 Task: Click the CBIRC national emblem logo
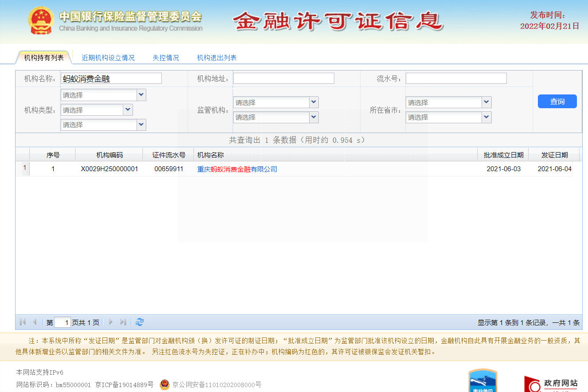coord(42,20)
